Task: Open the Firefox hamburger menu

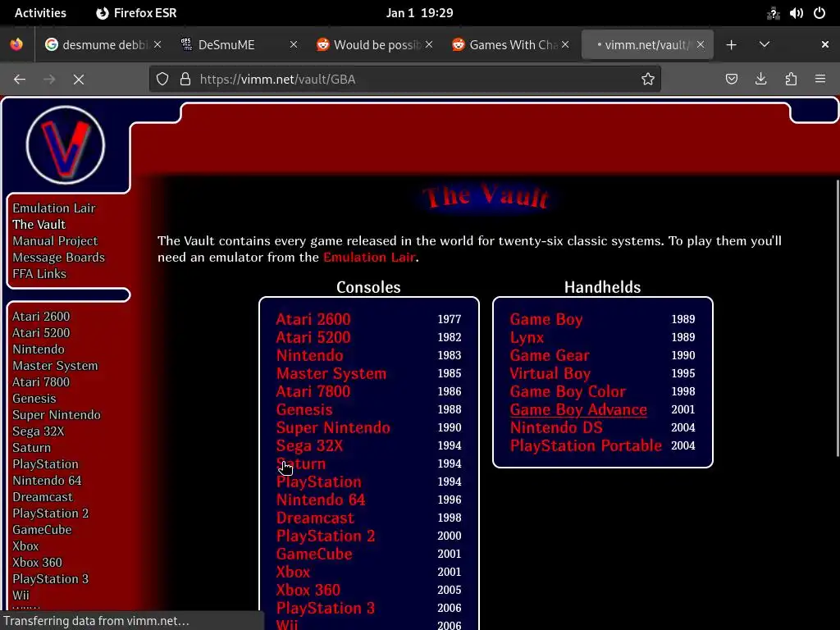Action: click(x=820, y=80)
